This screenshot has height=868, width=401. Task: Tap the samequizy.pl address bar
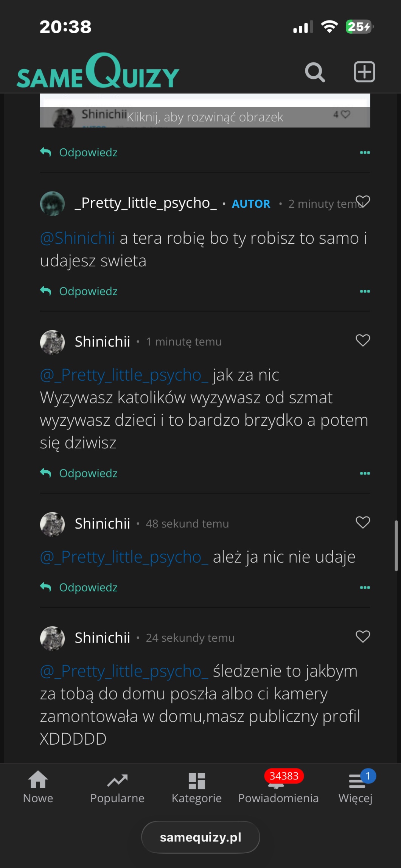pyautogui.click(x=201, y=837)
